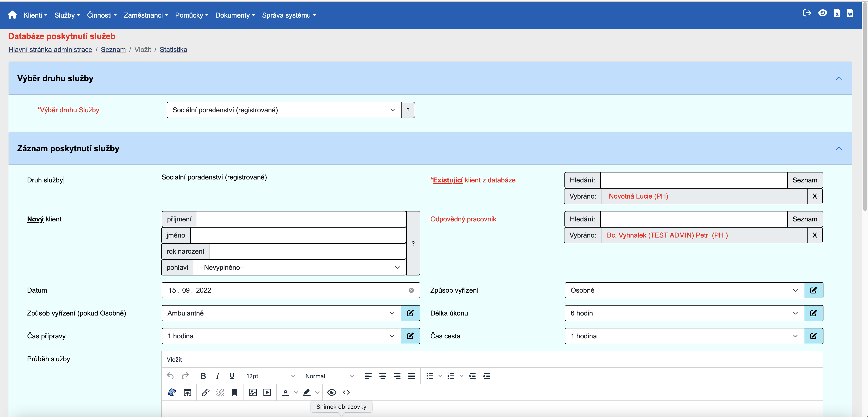Collapse the Záznam poskytnutí služby section
Viewport: 868px width, 417px height.
tap(839, 148)
